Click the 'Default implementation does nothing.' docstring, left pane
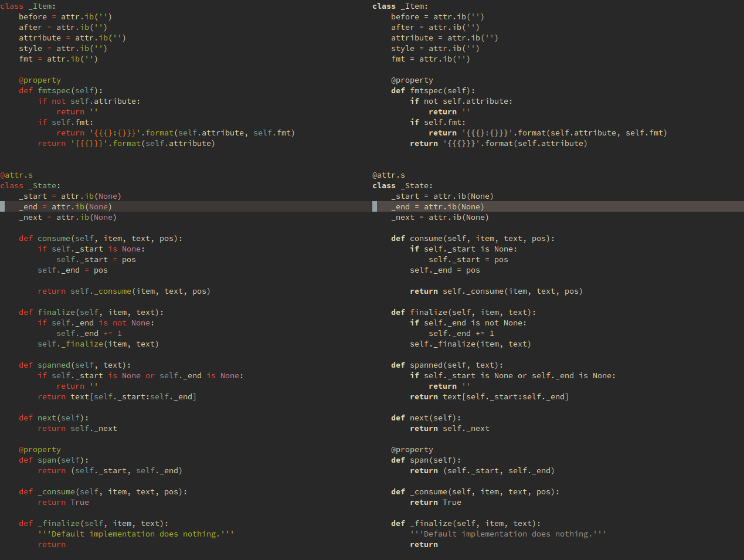The height and width of the screenshot is (560, 744). click(135, 534)
